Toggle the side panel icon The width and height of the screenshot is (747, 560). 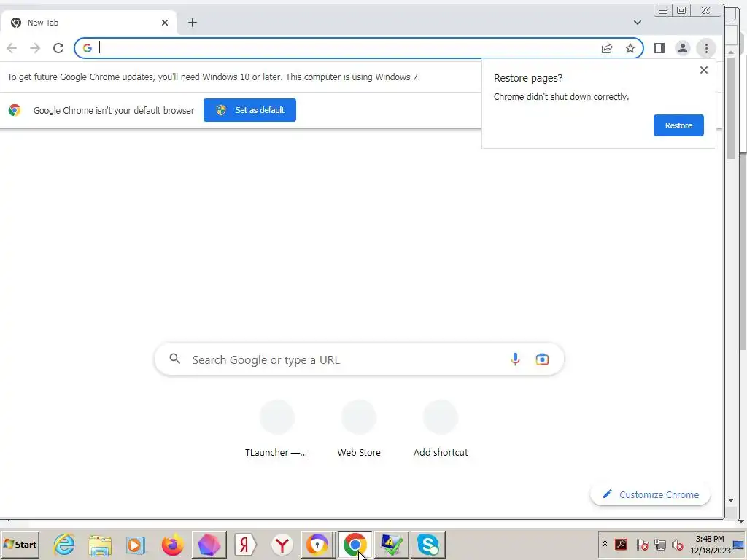pos(659,48)
